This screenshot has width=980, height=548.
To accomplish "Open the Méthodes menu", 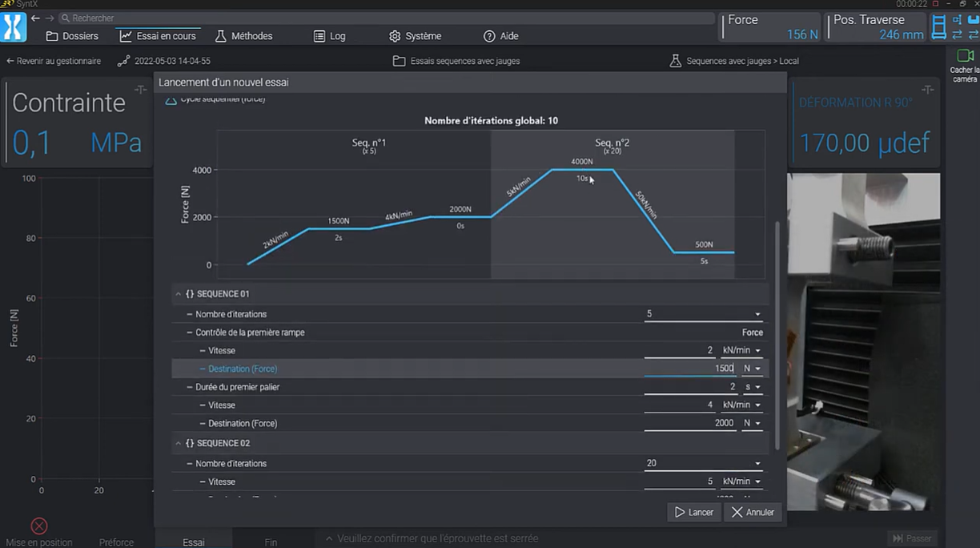I will [243, 36].
